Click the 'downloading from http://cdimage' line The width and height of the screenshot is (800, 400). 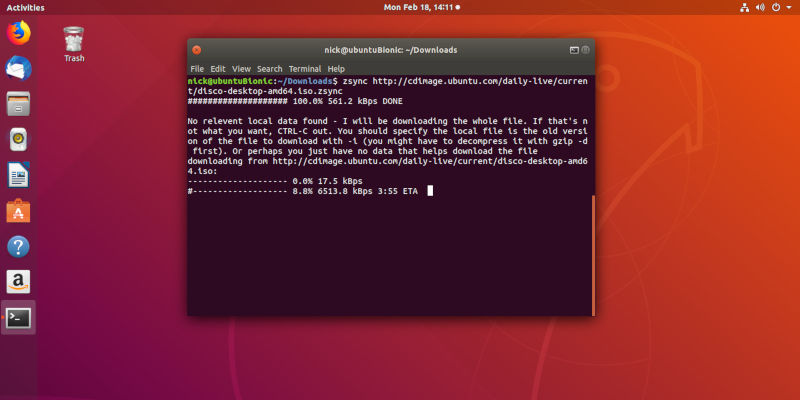[388, 161]
